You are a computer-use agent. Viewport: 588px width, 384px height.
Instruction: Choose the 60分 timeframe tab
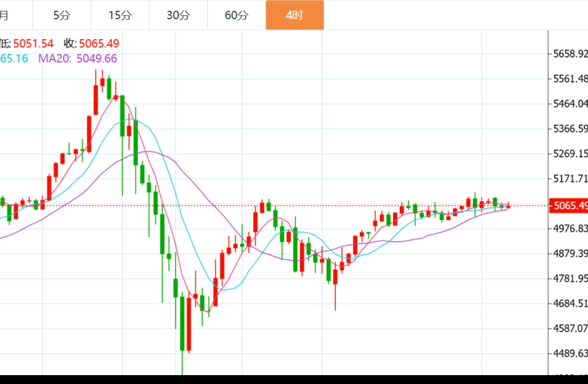point(236,15)
